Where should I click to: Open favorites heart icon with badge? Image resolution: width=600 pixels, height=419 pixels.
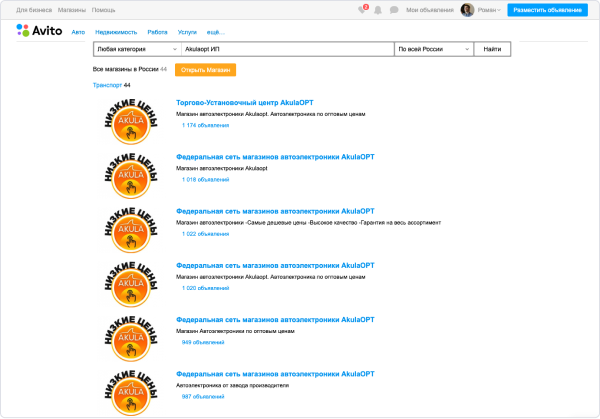tap(363, 10)
